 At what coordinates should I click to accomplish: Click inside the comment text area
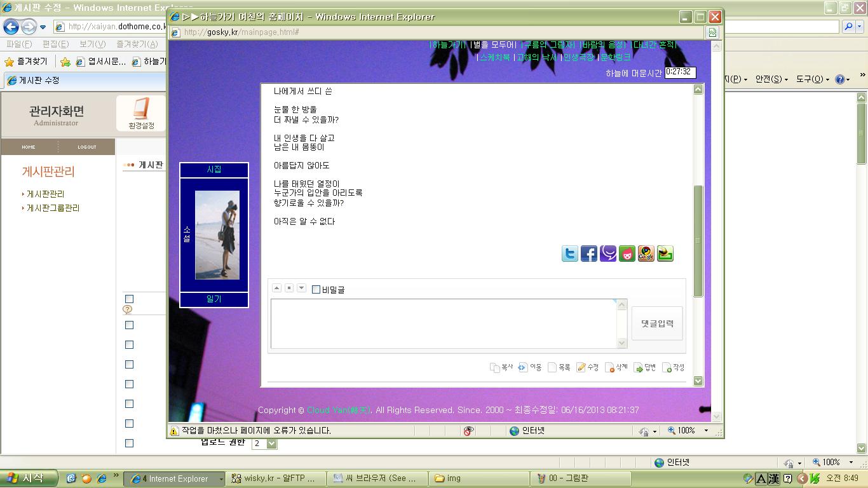click(444, 323)
